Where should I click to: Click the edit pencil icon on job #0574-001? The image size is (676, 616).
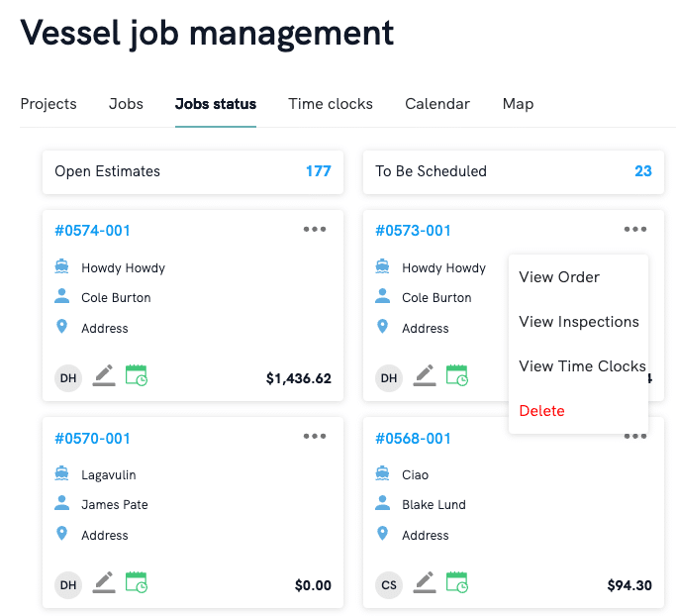(x=104, y=375)
